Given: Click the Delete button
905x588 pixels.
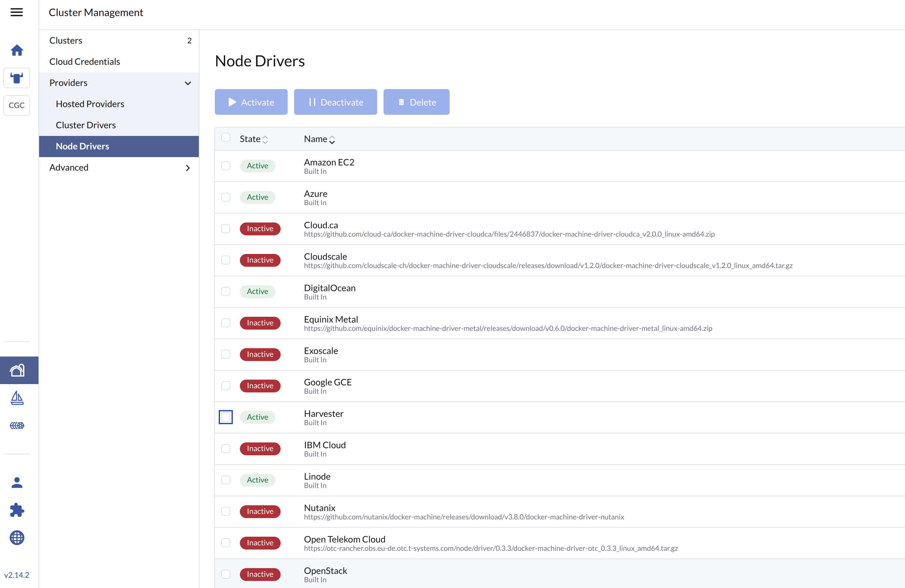Looking at the screenshot, I should click(x=416, y=102).
